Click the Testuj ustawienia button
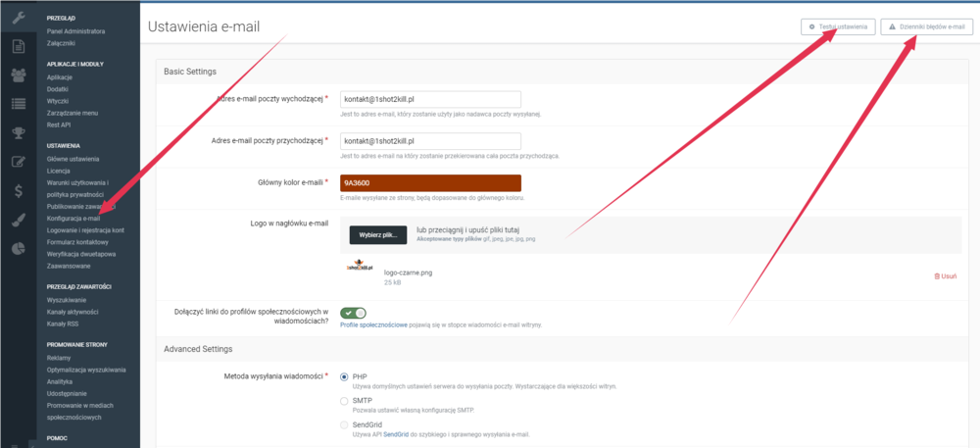This screenshot has height=448, width=980. tap(838, 26)
